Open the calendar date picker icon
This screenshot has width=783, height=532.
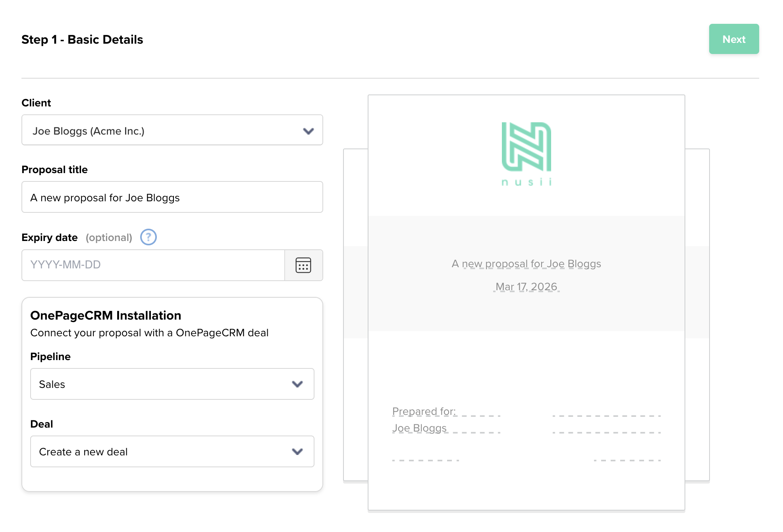click(x=303, y=265)
